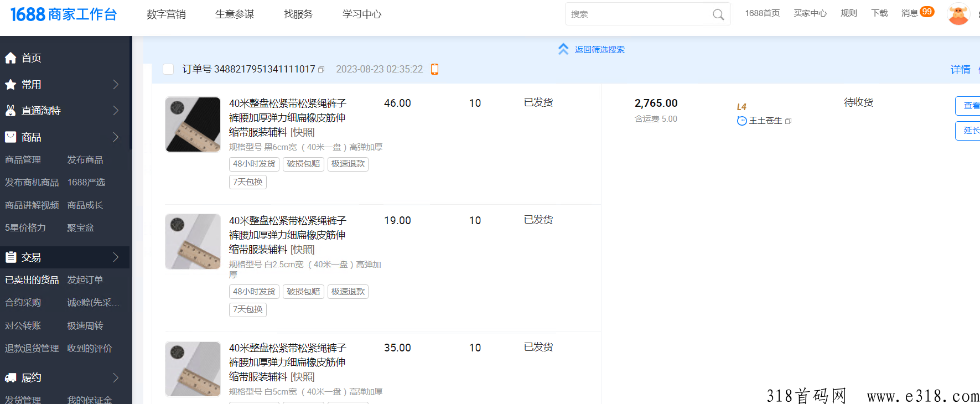
Task: Click the double-arrow return to filter icon
Action: point(563,49)
